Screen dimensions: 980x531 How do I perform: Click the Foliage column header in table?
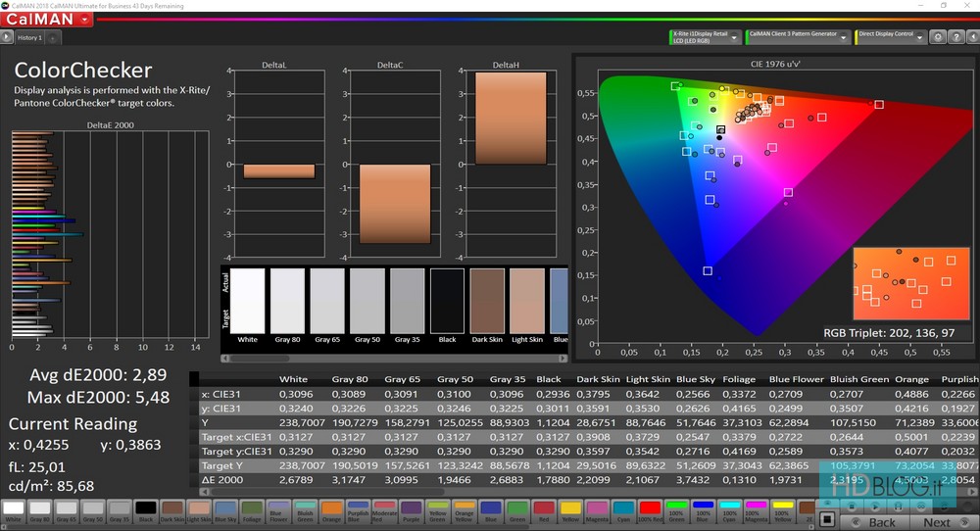point(739,379)
